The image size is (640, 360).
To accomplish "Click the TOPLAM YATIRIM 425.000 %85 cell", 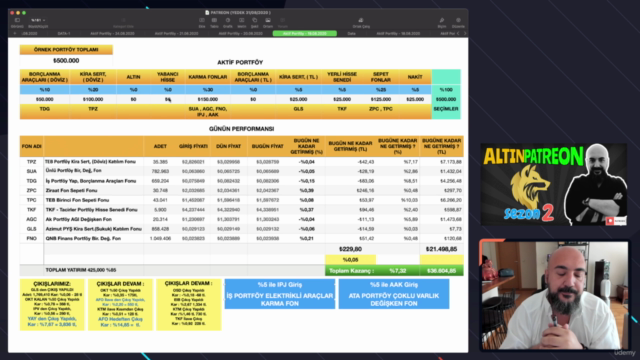I will 93,270.
